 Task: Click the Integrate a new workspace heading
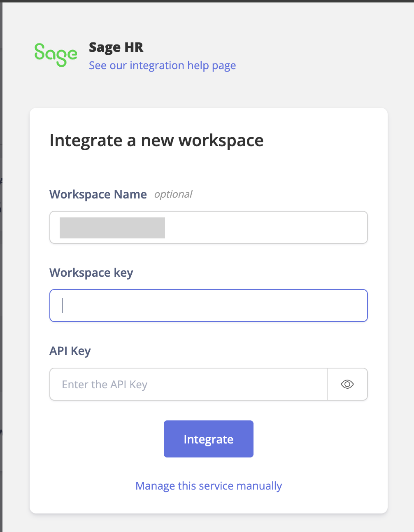click(156, 140)
